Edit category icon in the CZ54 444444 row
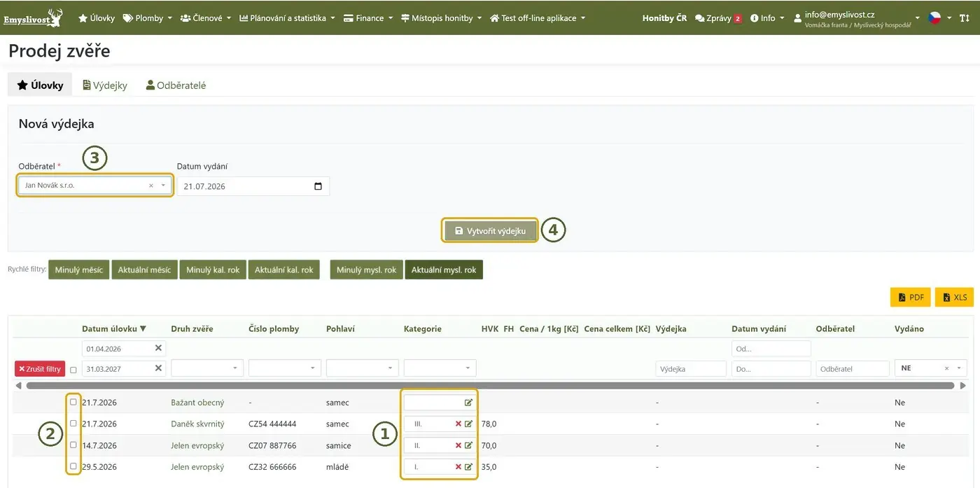This screenshot has height=488, width=980. coord(468,424)
